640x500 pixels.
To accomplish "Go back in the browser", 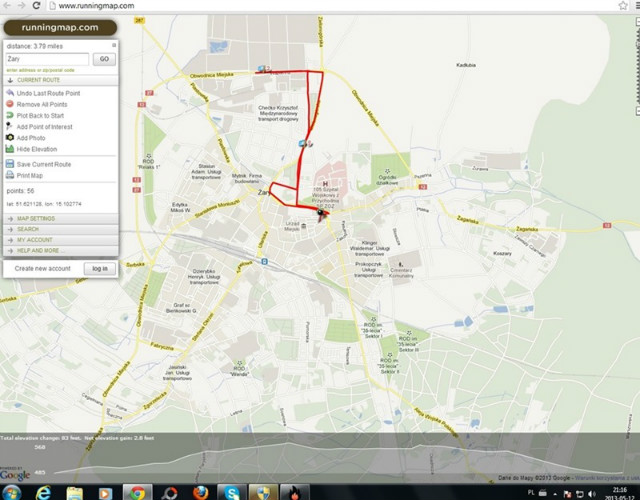I will 7,5.
